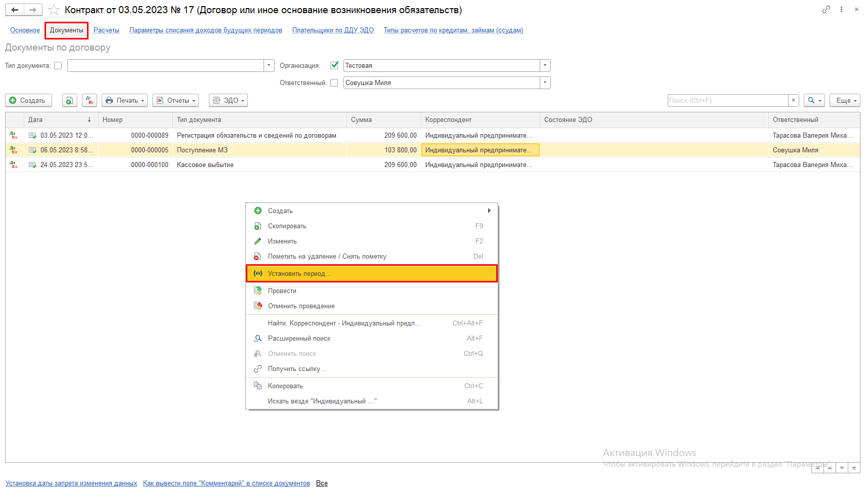The height and width of the screenshot is (493, 868).
Task: Expand the Создать submenu in the context menu
Action: coord(372,211)
